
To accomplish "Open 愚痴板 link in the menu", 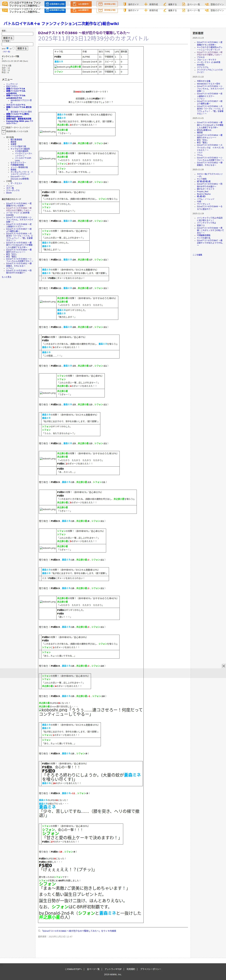I will pyautogui.click(x=13, y=169).
